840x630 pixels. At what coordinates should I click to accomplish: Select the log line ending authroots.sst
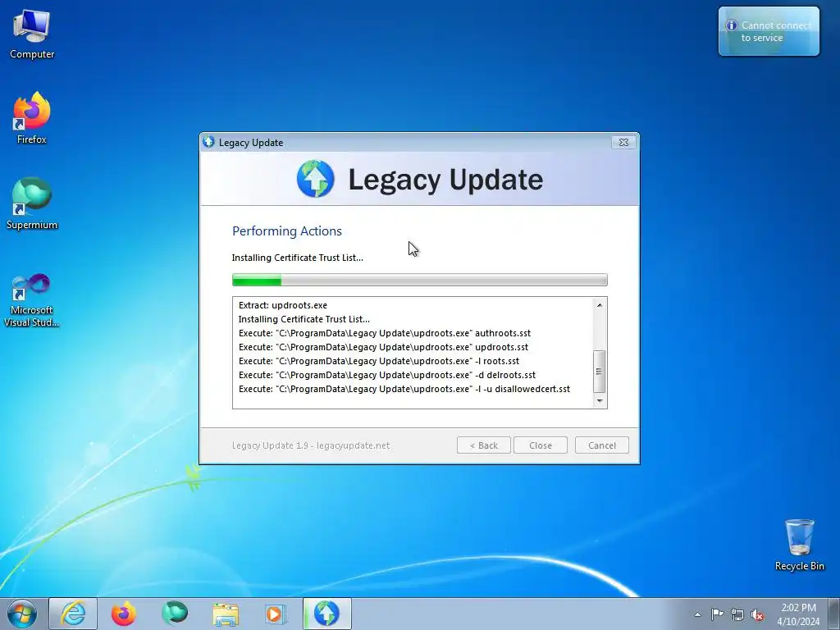[x=385, y=333]
